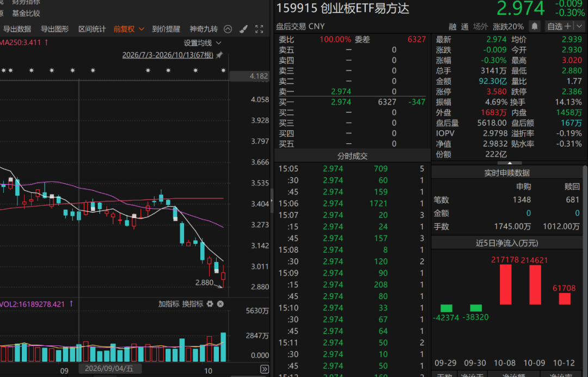
Task: Open the 自选 group dropdown arrow
Action: (x=579, y=26)
